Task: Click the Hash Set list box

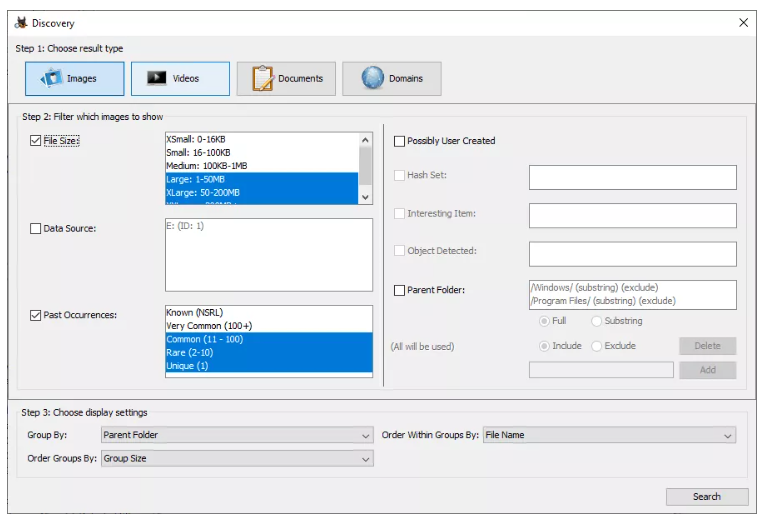Action: coord(633,177)
